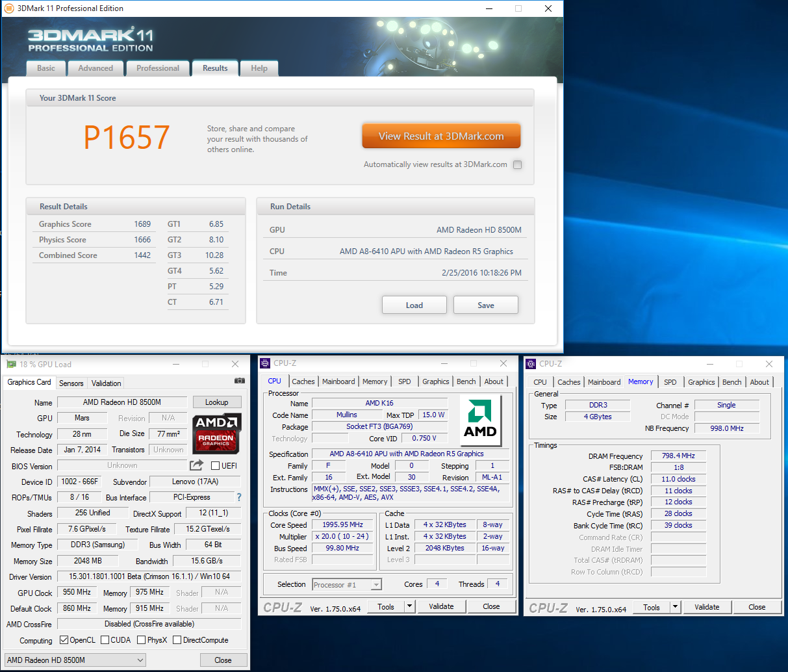Click the GPU-Z camera screenshot icon

point(239,381)
